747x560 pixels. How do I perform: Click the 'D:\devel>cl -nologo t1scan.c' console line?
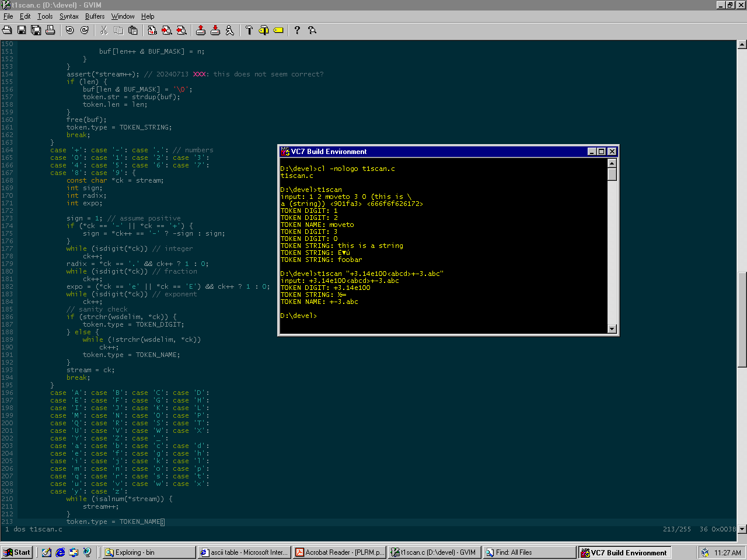click(x=337, y=169)
